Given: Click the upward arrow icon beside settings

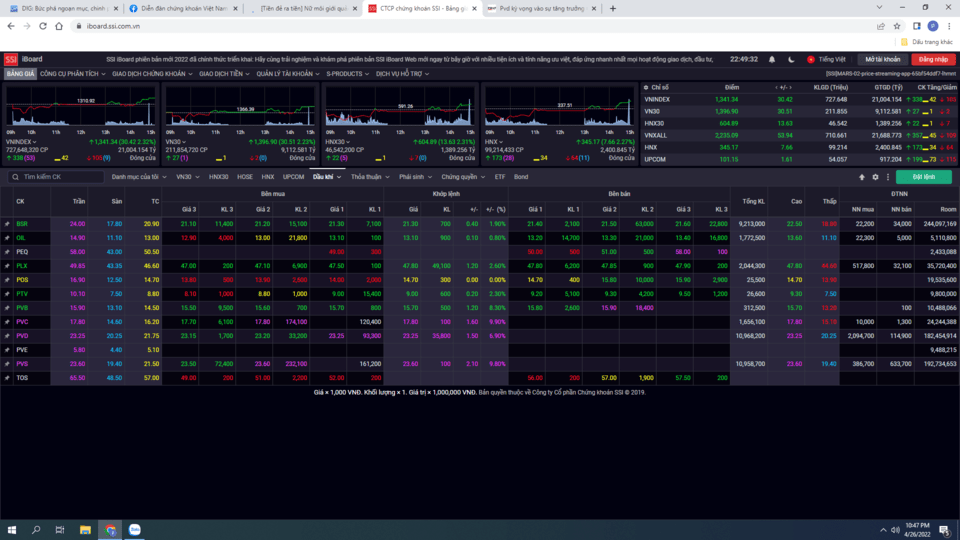Looking at the screenshot, I should 862,177.
